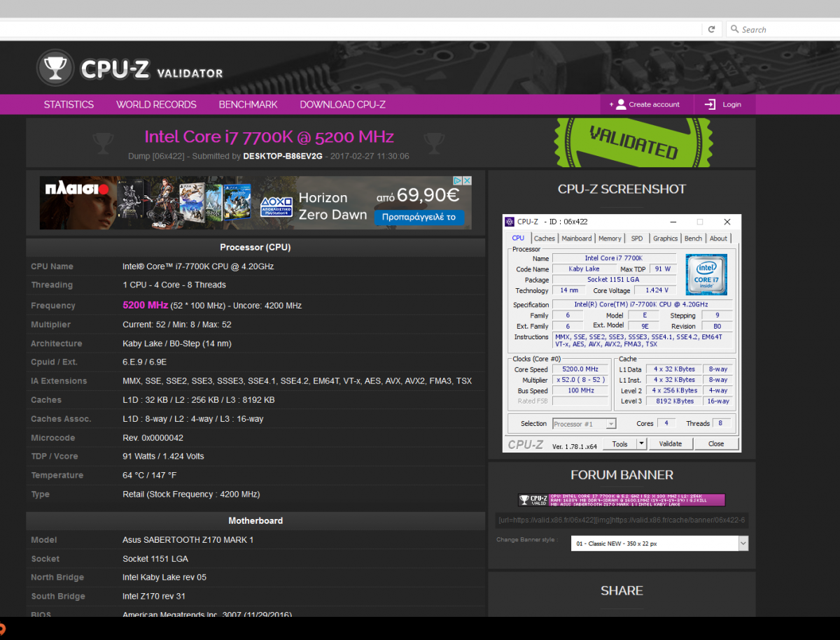Click the Create account person icon
The width and height of the screenshot is (840, 640).
(620, 104)
